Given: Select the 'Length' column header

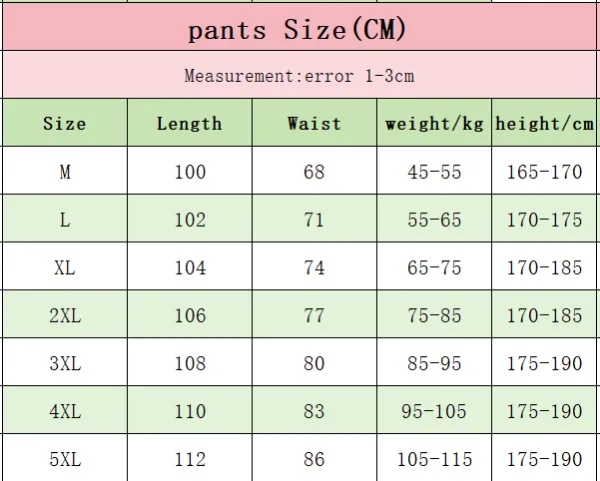Looking at the screenshot, I should (x=190, y=122).
